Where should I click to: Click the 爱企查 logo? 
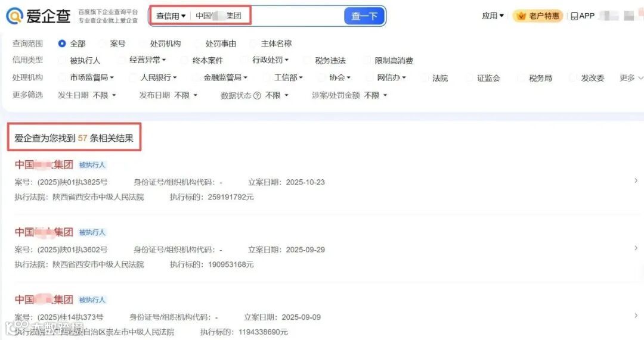tap(38, 16)
